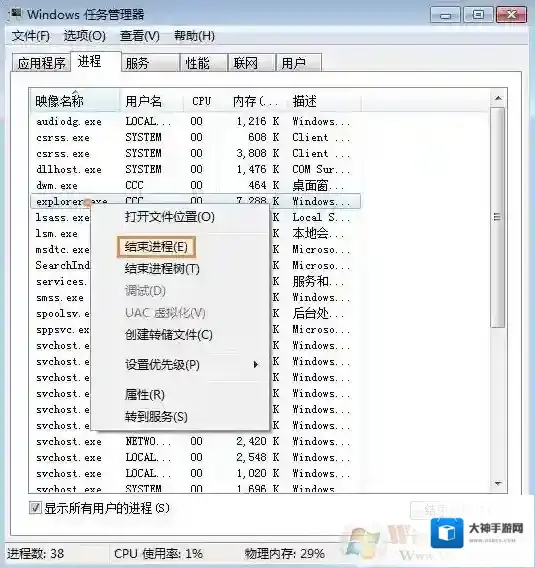Toggle 显示所有用户的进程 checkbox
The height and width of the screenshot is (568, 535).
[x=35, y=508]
